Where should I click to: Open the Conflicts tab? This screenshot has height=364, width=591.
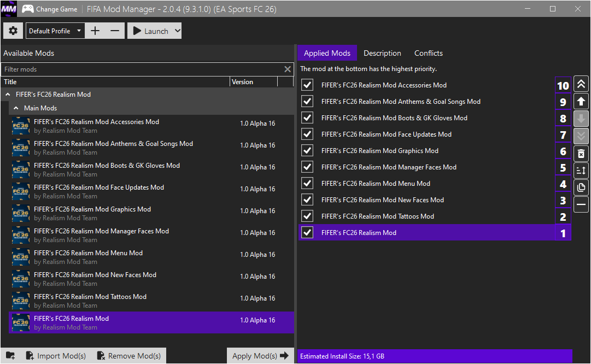(x=428, y=53)
